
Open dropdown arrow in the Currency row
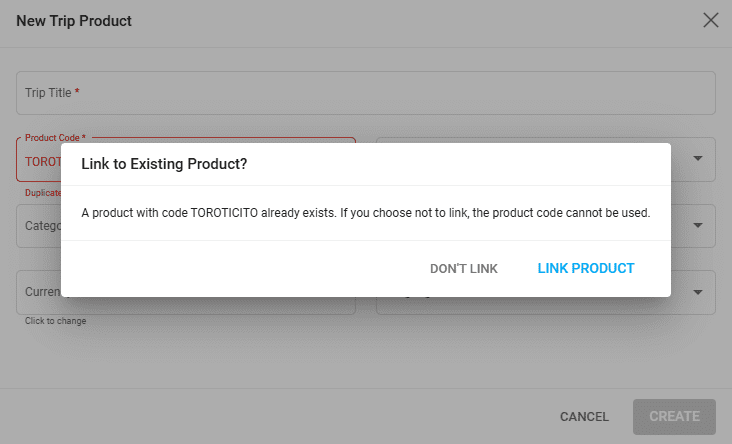point(698,292)
